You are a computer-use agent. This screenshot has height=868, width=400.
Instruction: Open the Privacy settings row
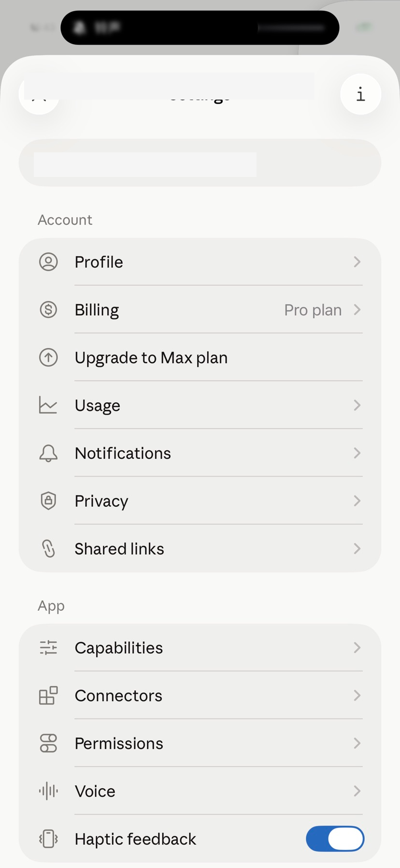pyautogui.click(x=200, y=500)
